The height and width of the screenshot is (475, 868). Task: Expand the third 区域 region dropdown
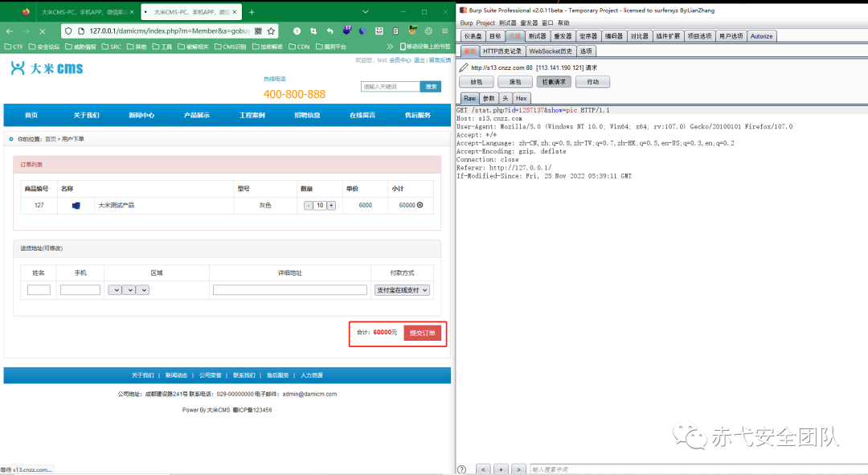point(142,290)
